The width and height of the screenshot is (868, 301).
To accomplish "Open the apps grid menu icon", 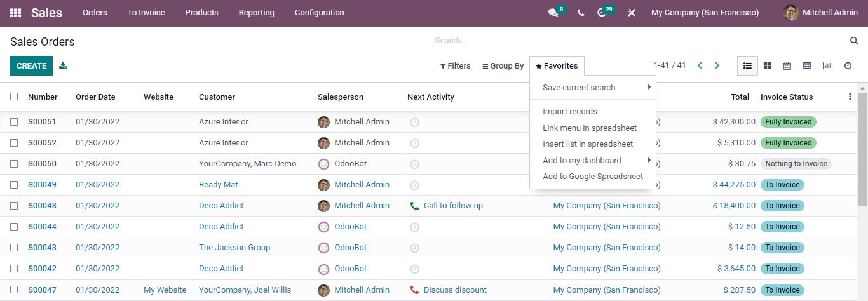I will click(15, 13).
